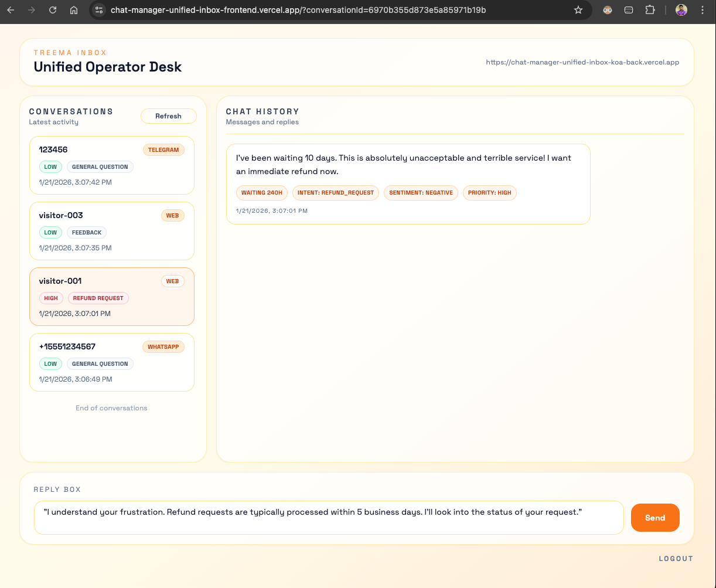Select the visitor-003 conversation
Image resolution: width=716 pixels, height=588 pixels.
coord(111,231)
